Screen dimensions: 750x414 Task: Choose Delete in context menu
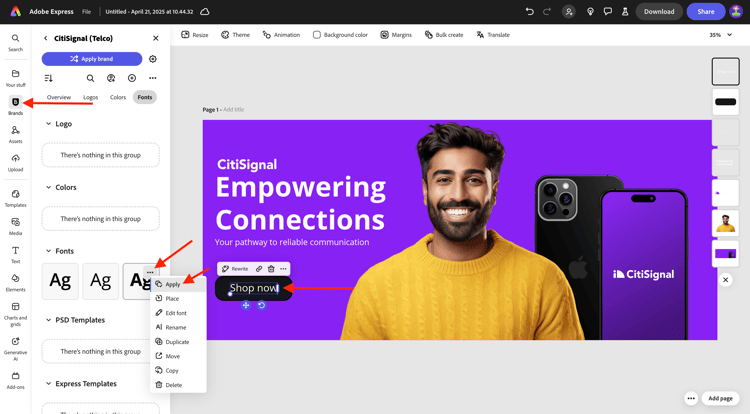(x=178, y=385)
